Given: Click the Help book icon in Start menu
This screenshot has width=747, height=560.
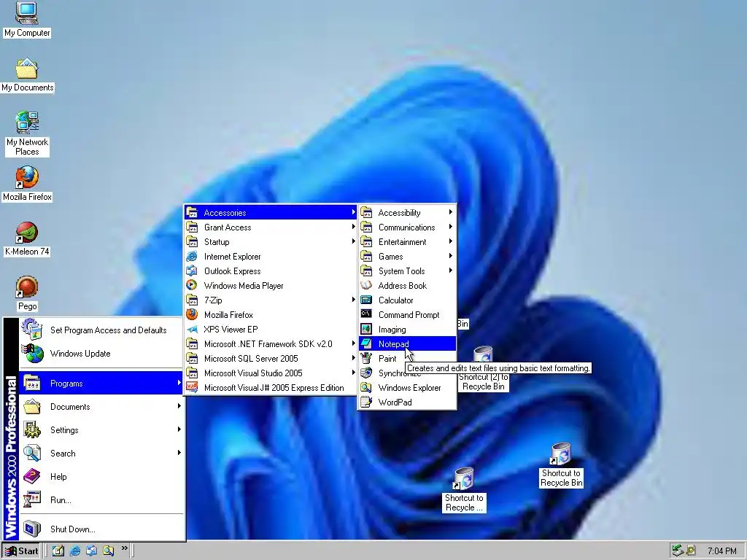Looking at the screenshot, I should tap(32, 476).
